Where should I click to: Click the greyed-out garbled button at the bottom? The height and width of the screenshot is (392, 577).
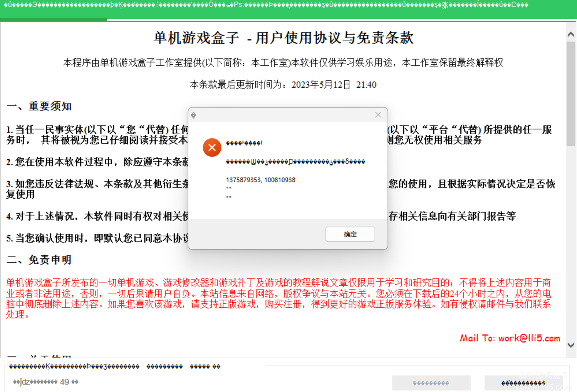[x=431, y=383]
